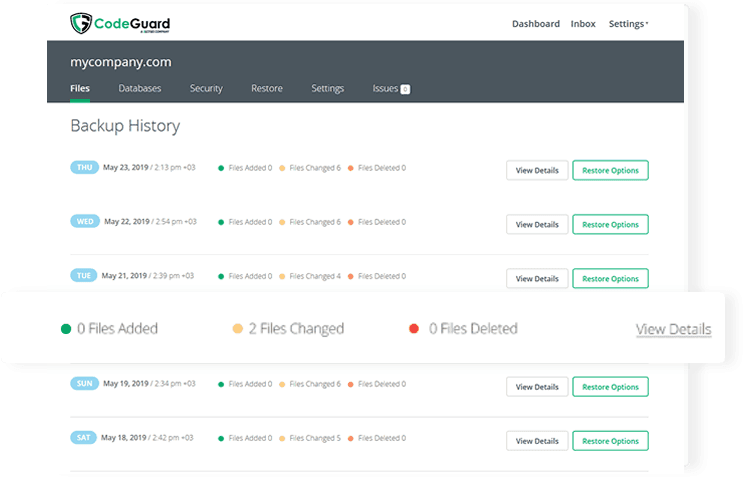Click the TUE day badge

[x=84, y=275]
